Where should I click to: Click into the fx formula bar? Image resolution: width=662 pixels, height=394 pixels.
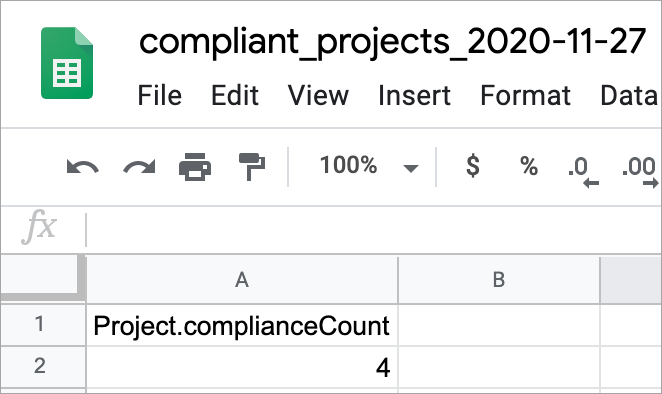[374, 230]
